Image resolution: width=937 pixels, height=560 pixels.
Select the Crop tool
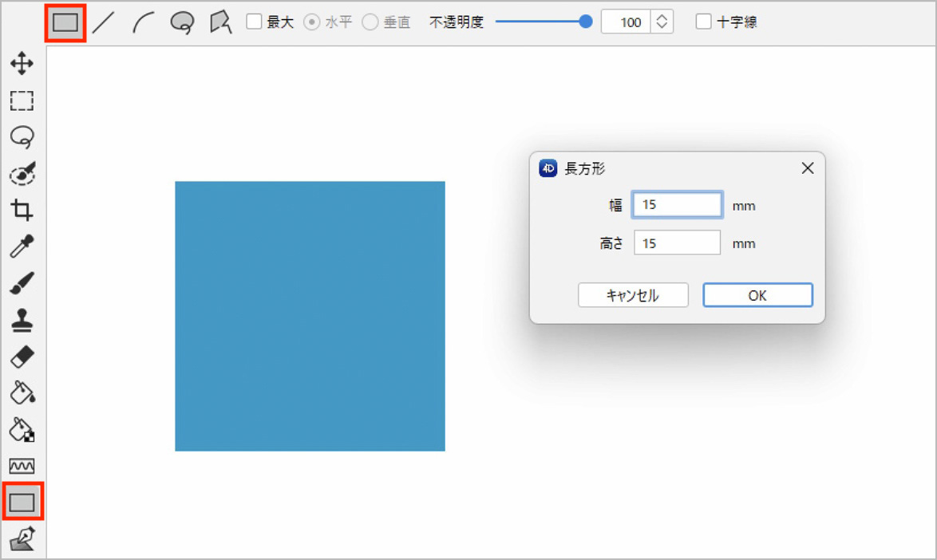click(22, 210)
